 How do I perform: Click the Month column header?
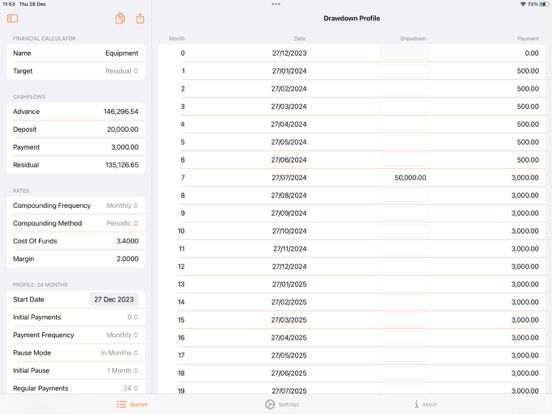(177, 38)
